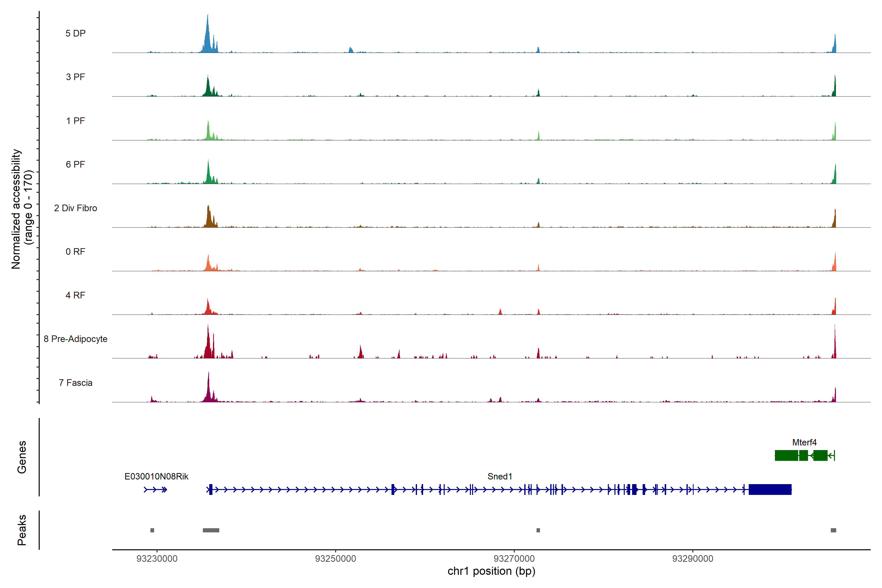Click the 8 Pre-Adipocyte track label
The height and width of the screenshot is (588, 882).
click(75, 339)
